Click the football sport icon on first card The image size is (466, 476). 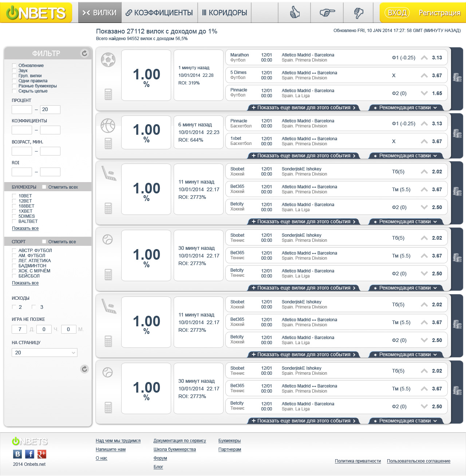[108, 60]
